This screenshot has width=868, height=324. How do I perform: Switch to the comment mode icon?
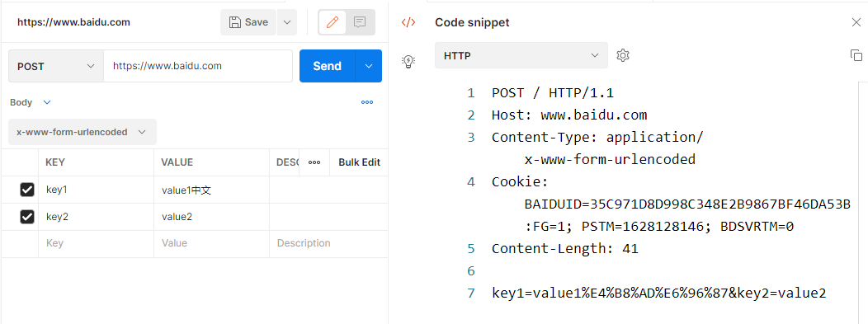pyautogui.click(x=360, y=22)
